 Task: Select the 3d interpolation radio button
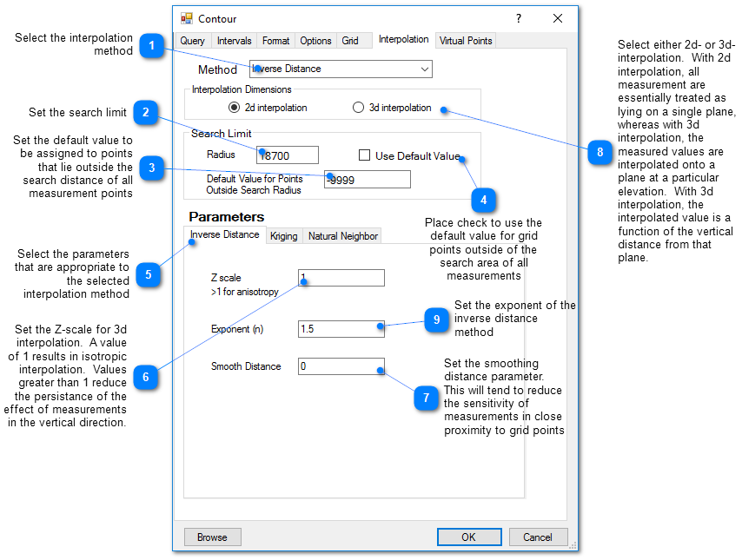[358, 108]
